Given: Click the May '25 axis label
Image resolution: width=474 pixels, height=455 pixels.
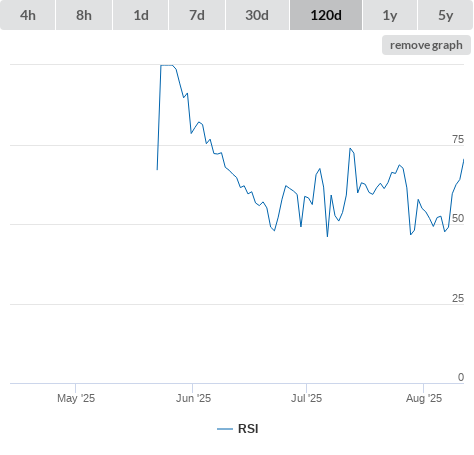Looking at the screenshot, I should [76, 398].
